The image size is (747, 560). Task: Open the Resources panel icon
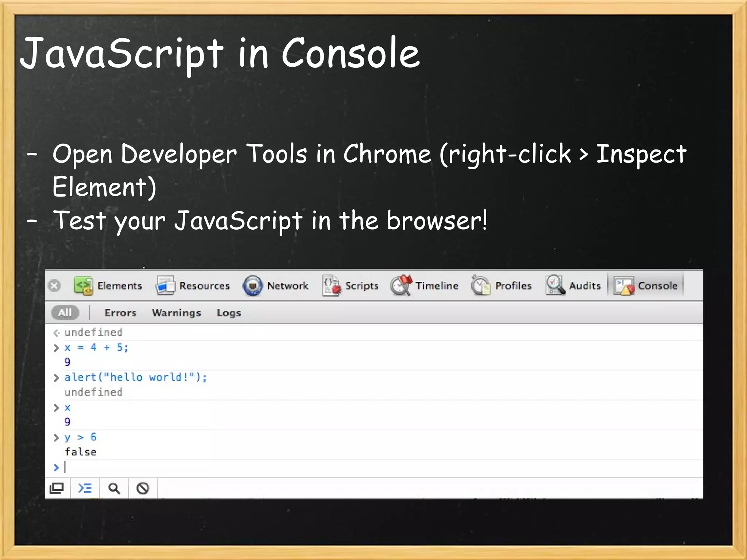tap(165, 285)
